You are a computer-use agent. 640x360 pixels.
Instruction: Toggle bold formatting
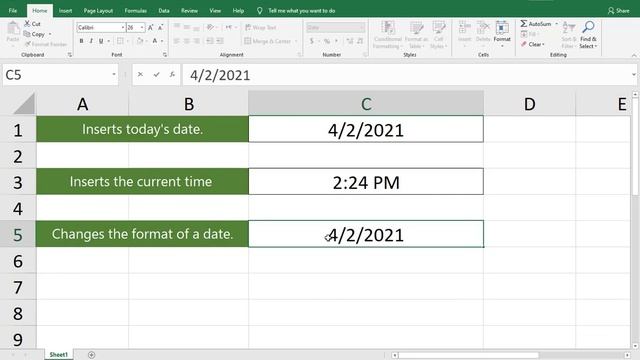coord(82,41)
